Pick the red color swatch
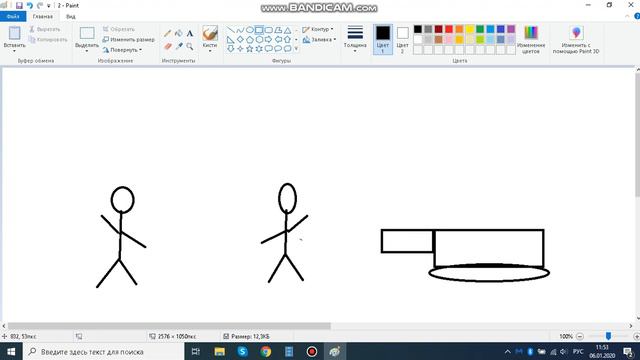The width and height of the screenshot is (640, 360). (449, 29)
